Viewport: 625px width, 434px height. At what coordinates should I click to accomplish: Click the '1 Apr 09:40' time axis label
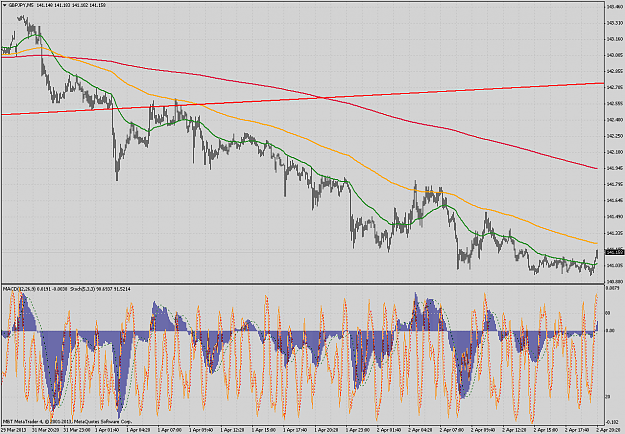(200, 430)
